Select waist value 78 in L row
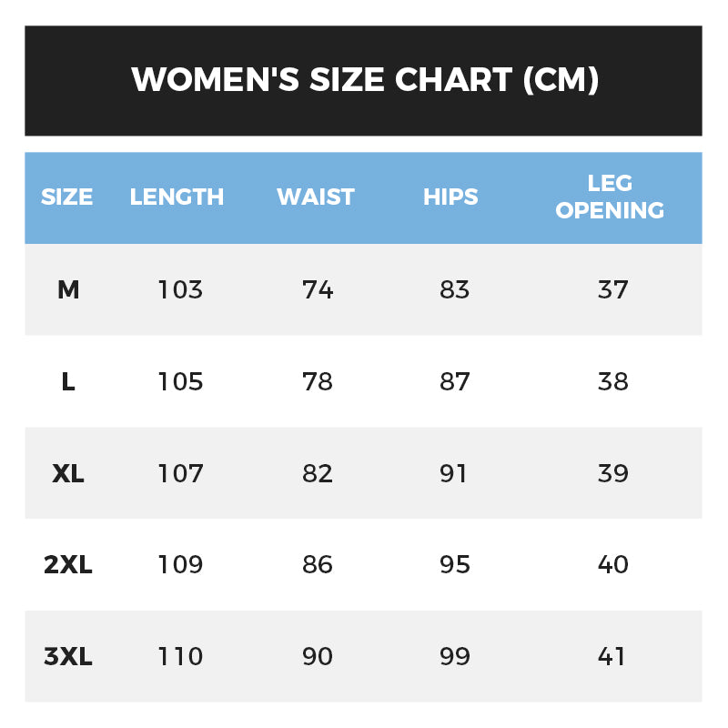Image resolution: width=728 pixels, height=728 pixels. coord(318,382)
